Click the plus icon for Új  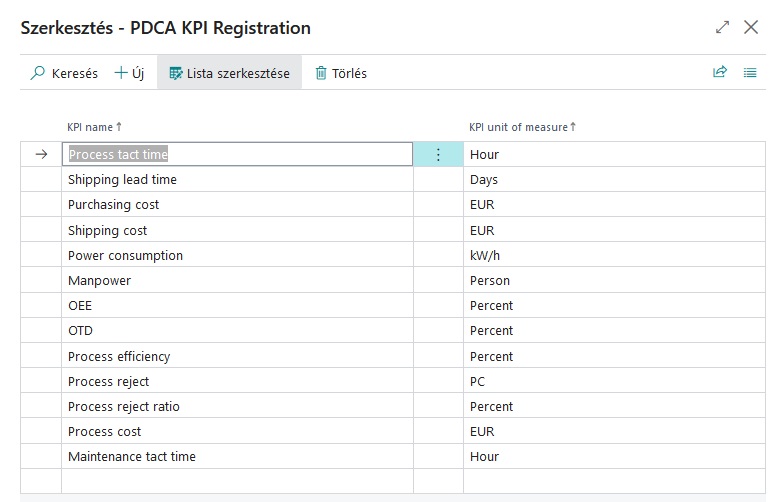121,73
